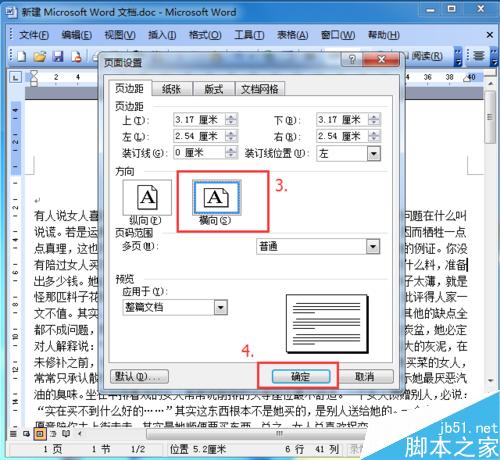500x460 pixels.
Task: Click "位置 5.2厘米" in the status bar
Action: click(198, 449)
